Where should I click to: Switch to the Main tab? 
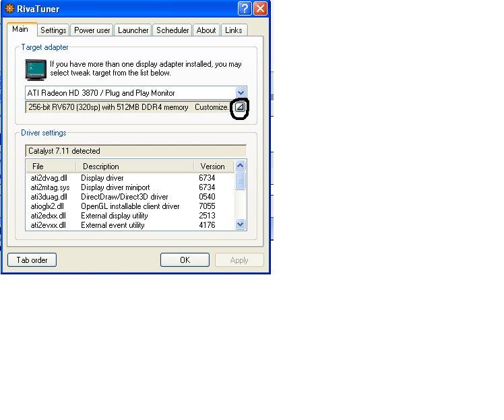point(20,29)
